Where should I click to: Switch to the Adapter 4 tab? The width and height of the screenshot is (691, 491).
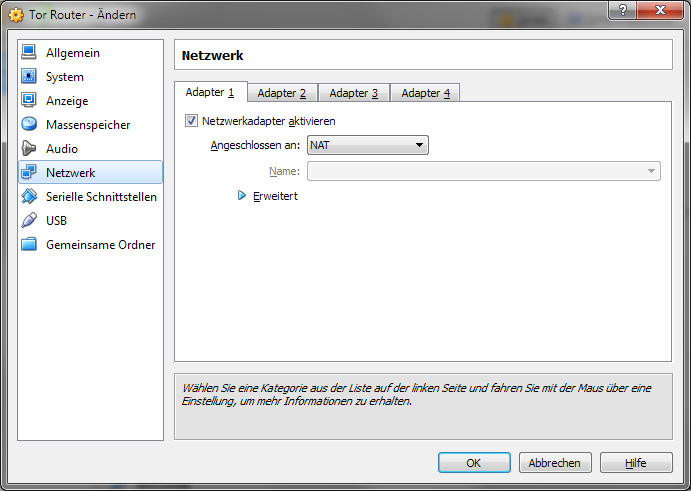click(425, 93)
